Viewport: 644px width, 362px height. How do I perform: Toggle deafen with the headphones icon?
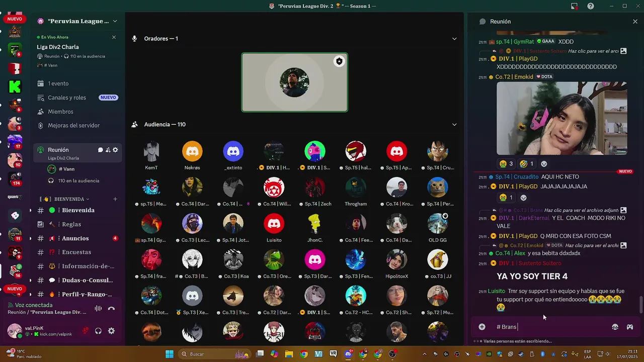(99, 331)
